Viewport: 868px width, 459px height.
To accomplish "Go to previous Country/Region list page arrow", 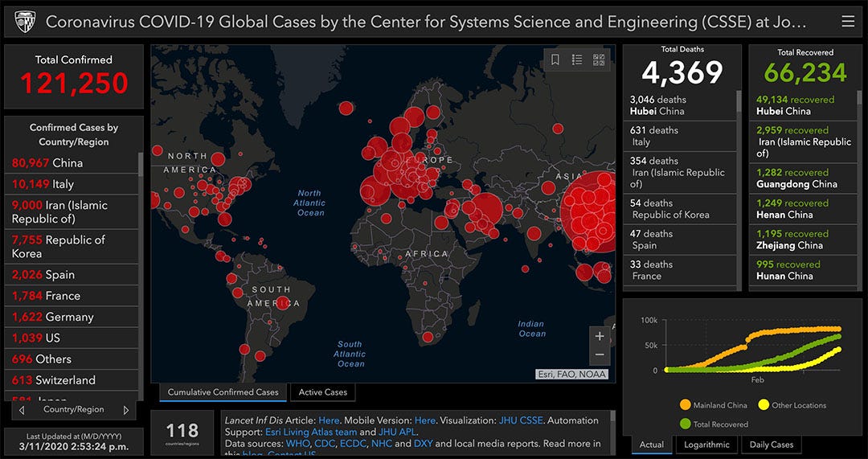I will 22,410.
